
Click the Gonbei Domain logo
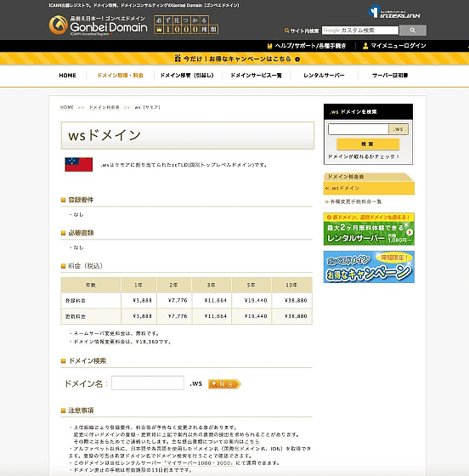[99, 25]
